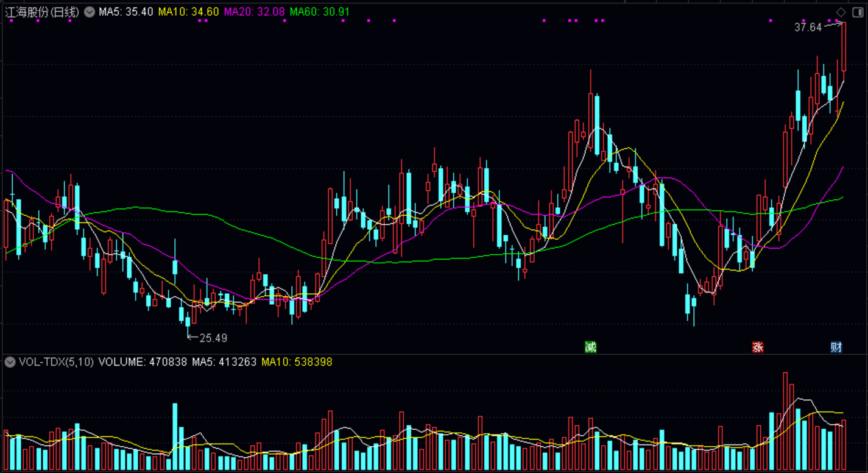Click the yellow volume MA10: 538398 label
The image size is (868, 473).
pos(297,362)
